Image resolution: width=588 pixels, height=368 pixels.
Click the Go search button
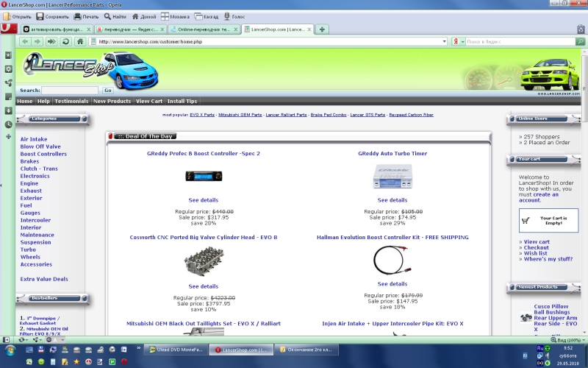tap(108, 90)
